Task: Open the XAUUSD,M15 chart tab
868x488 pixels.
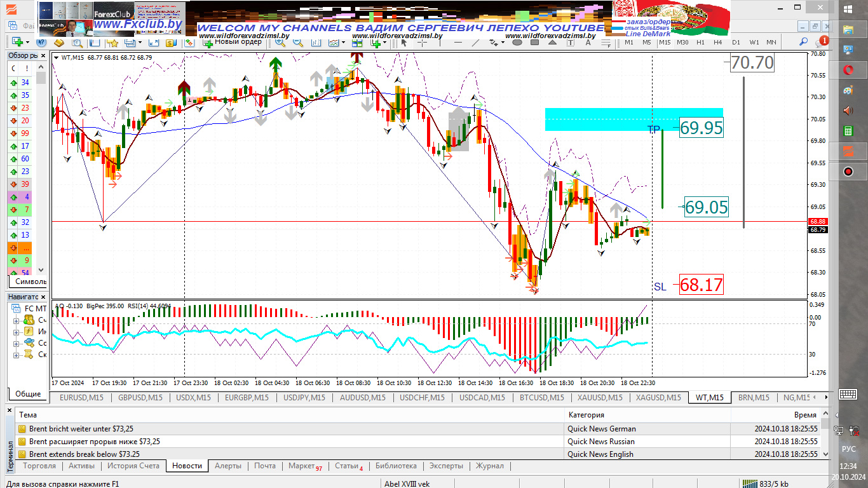Action: click(600, 398)
